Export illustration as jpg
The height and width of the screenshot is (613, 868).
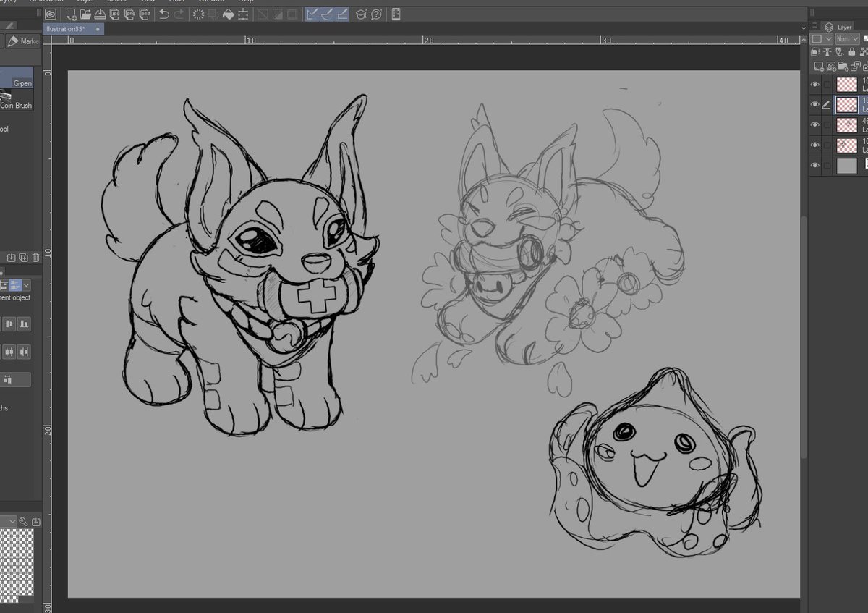[x=115, y=14]
